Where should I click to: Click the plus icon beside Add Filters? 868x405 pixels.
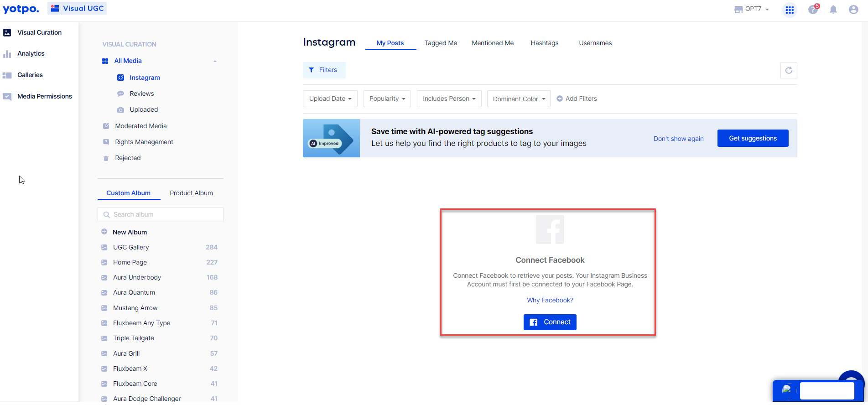click(560, 99)
